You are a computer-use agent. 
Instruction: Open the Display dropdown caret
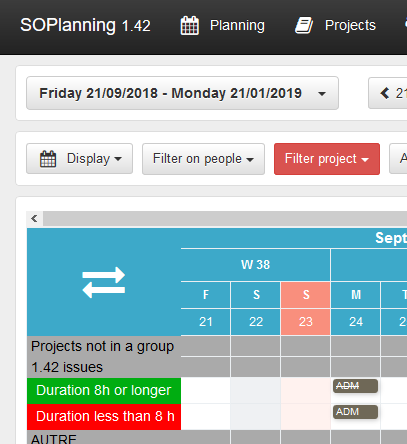coord(118,159)
